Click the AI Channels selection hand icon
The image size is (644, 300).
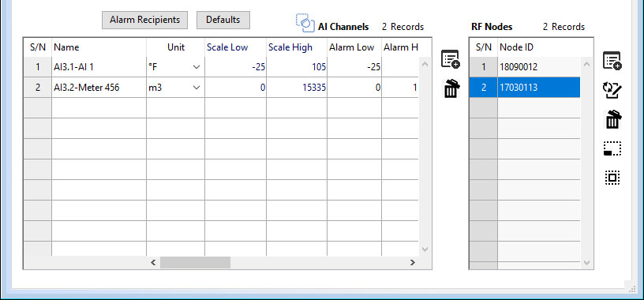[x=305, y=23]
